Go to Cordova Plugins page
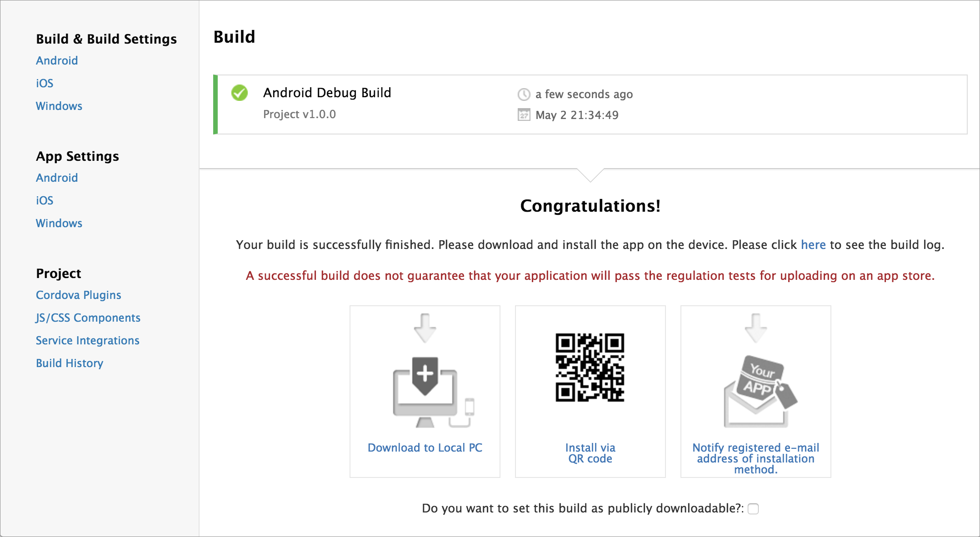 pyautogui.click(x=79, y=295)
